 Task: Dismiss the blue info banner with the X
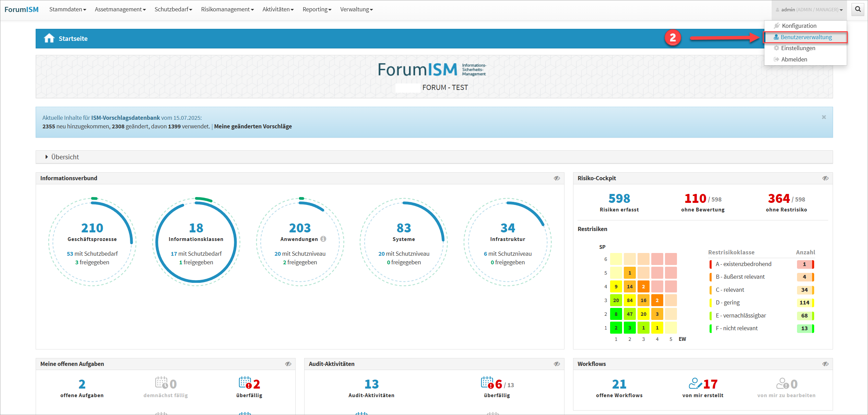pos(824,117)
